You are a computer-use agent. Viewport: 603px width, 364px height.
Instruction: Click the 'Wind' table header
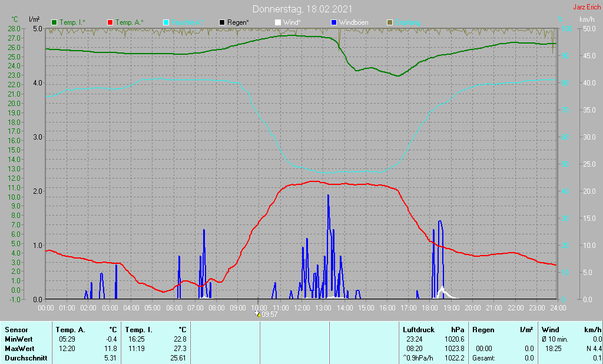(550, 330)
